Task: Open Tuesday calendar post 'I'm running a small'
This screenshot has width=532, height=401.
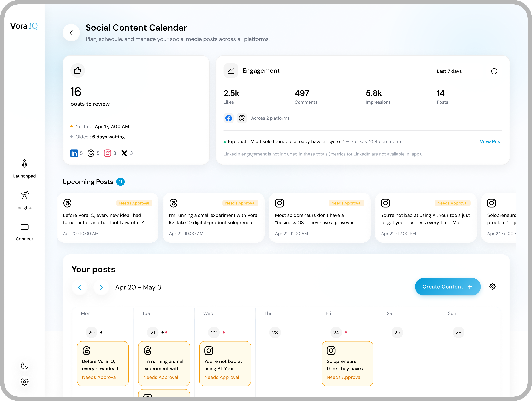Action: click(x=164, y=363)
